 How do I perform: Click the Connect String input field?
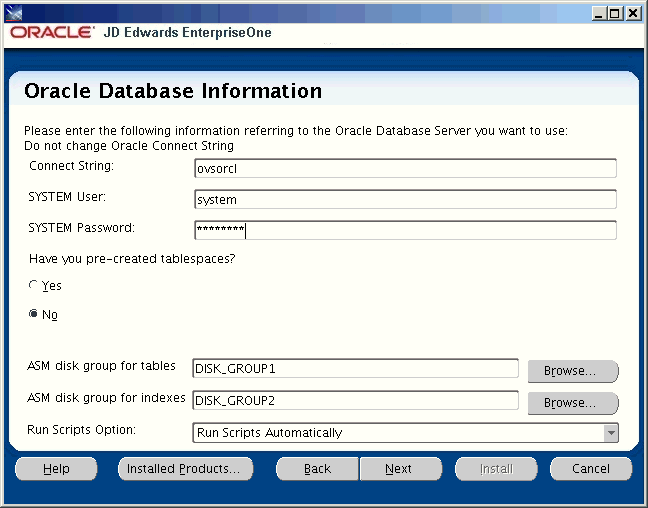405,168
